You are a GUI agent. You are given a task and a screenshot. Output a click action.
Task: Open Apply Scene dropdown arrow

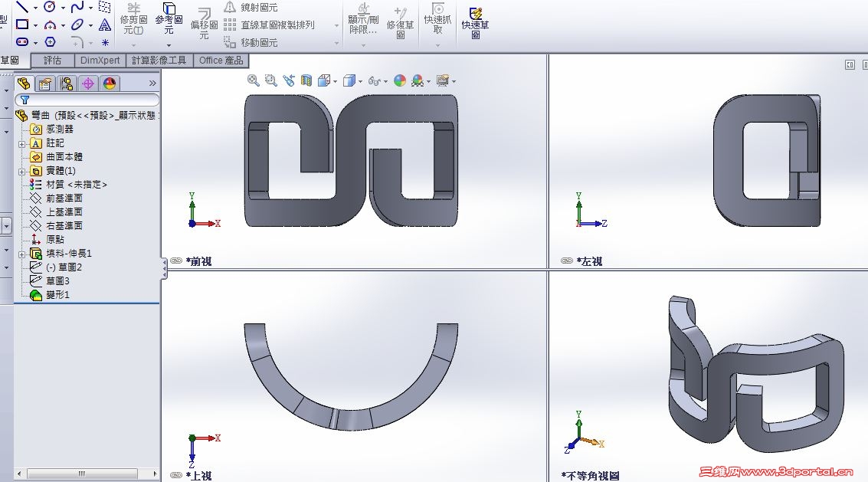(429, 82)
